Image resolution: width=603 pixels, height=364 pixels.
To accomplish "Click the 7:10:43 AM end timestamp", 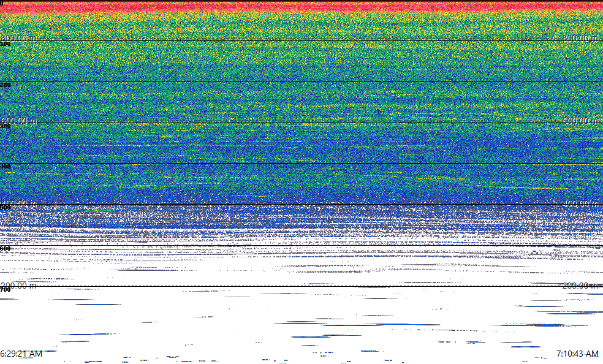I will [578, 354].
